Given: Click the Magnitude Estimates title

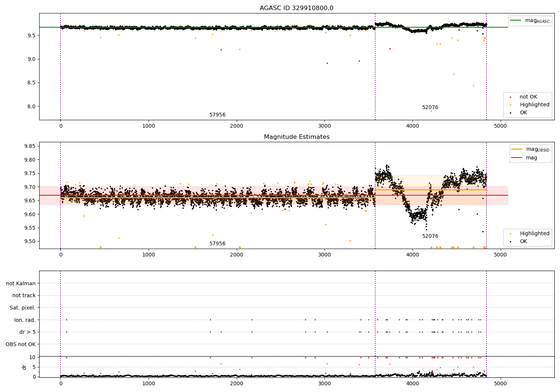Looking at the screenshot, I should (x=296, y=137).
